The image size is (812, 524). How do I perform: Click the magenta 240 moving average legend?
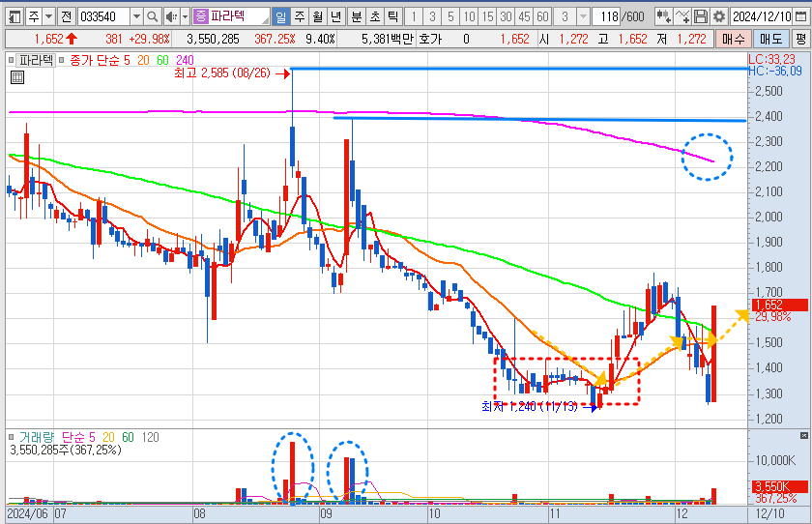(x=185, y=61)
